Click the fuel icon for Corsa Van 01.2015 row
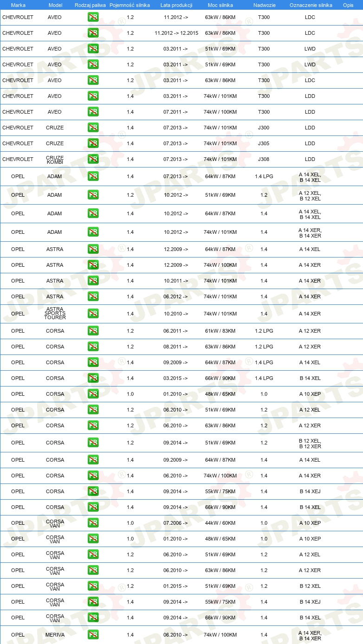 93,586
